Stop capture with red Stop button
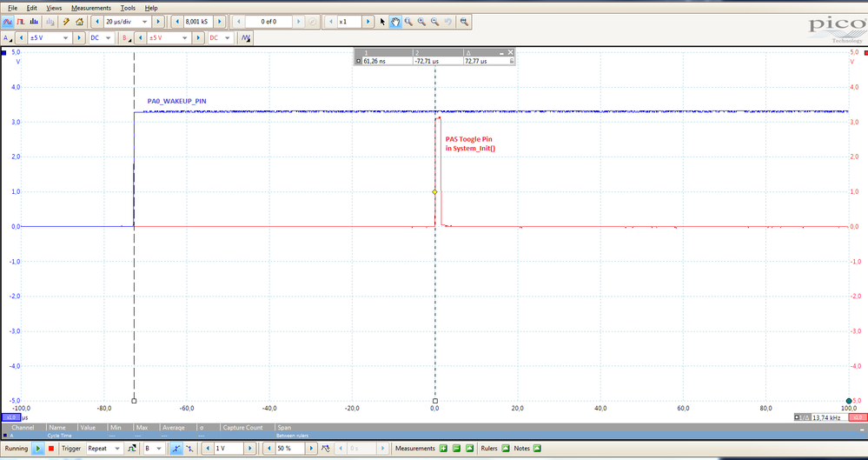The image size is (868, 460). 51,449
